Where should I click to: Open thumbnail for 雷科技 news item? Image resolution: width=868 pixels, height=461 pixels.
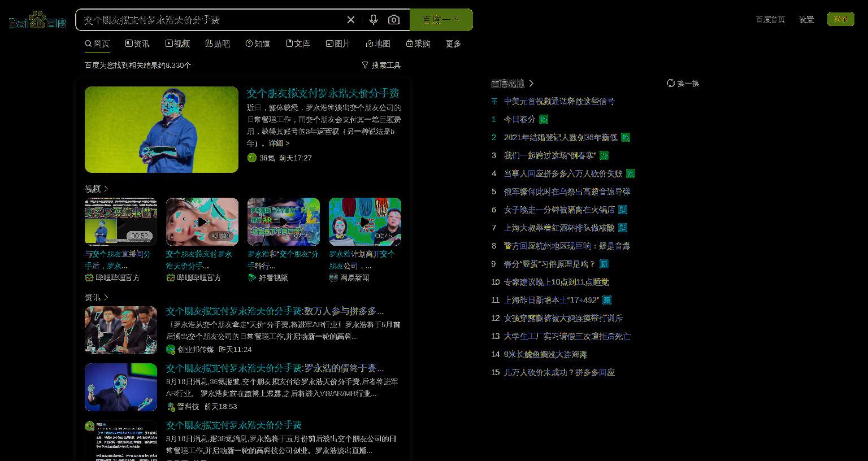(x=121, y=387)
